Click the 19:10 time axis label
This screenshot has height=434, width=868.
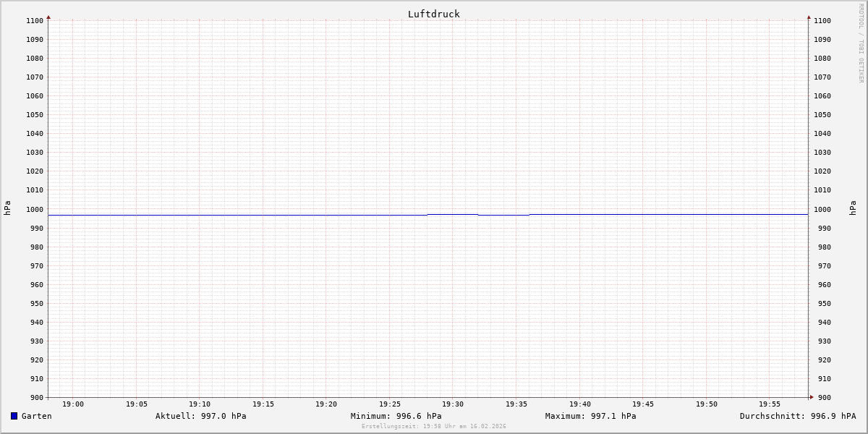tap(200, 404)
